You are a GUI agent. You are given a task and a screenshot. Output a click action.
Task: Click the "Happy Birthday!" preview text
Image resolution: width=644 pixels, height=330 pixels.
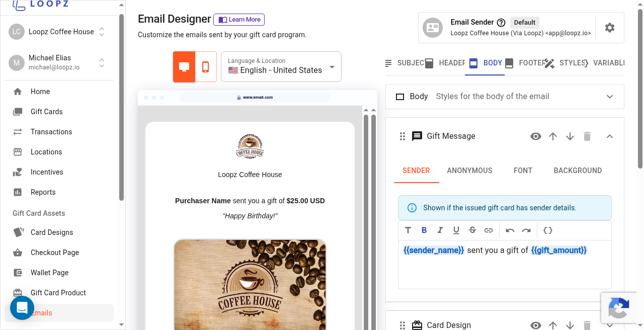point(250,216)
